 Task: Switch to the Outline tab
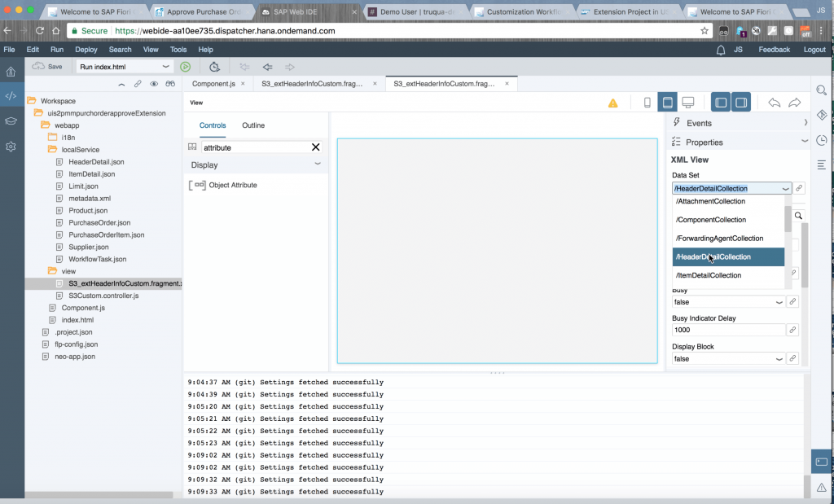coord(253,125)
